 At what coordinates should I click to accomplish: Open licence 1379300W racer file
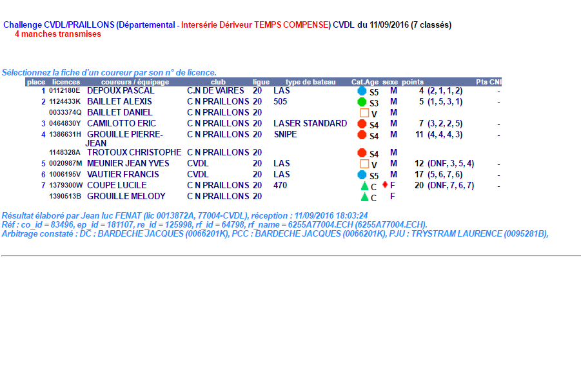pyautogui.click(x=66, y=185)
